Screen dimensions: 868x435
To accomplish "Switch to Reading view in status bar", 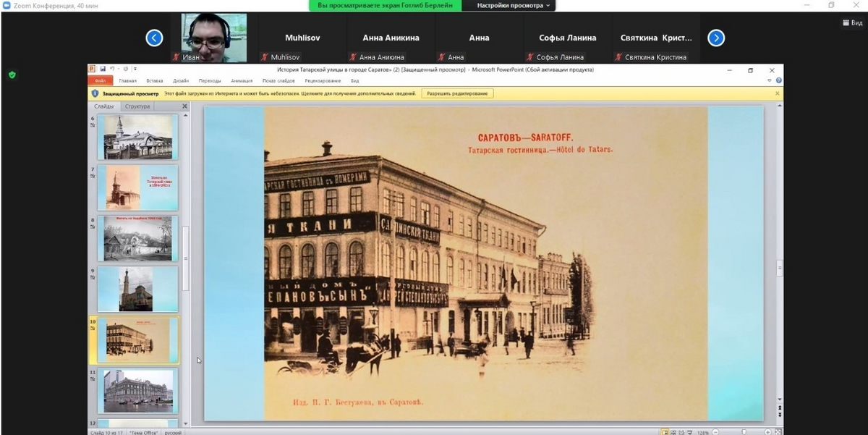I will coord(683,432).
